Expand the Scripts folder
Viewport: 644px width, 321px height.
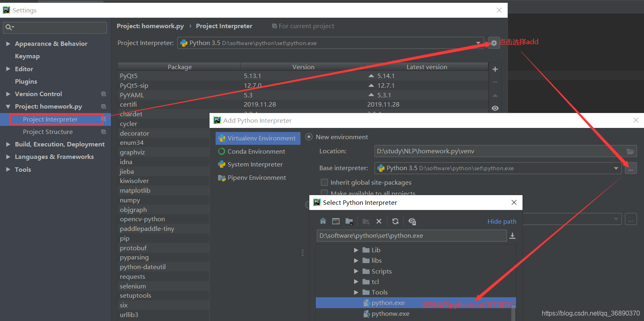(356, 271)
